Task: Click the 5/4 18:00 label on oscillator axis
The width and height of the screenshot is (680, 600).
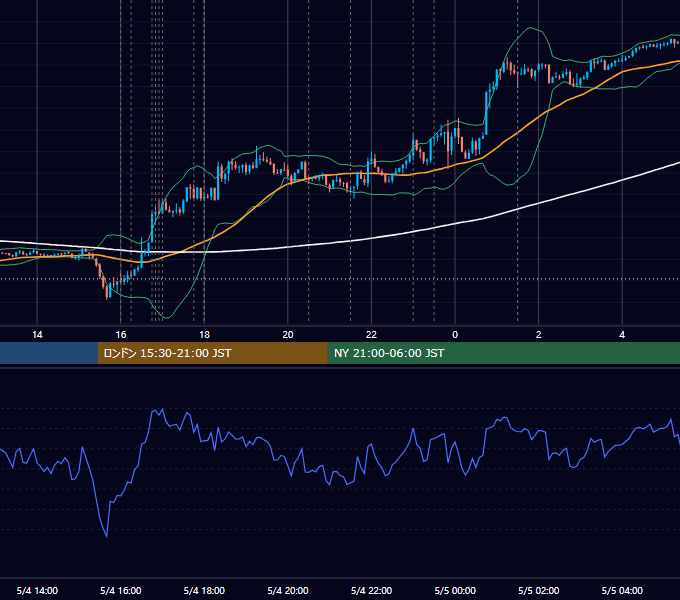Action: 204,590
